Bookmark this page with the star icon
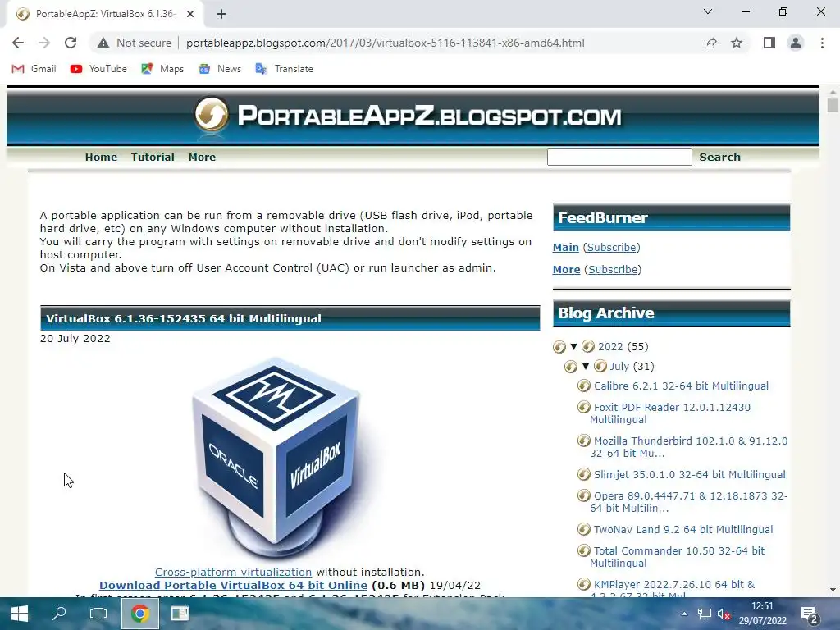 click(x=737, y=43)
